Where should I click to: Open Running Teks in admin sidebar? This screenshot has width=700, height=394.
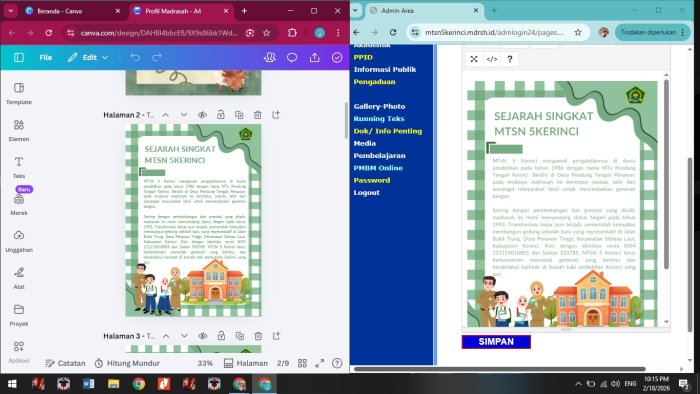pyautogui.click(x=379, y=119)
